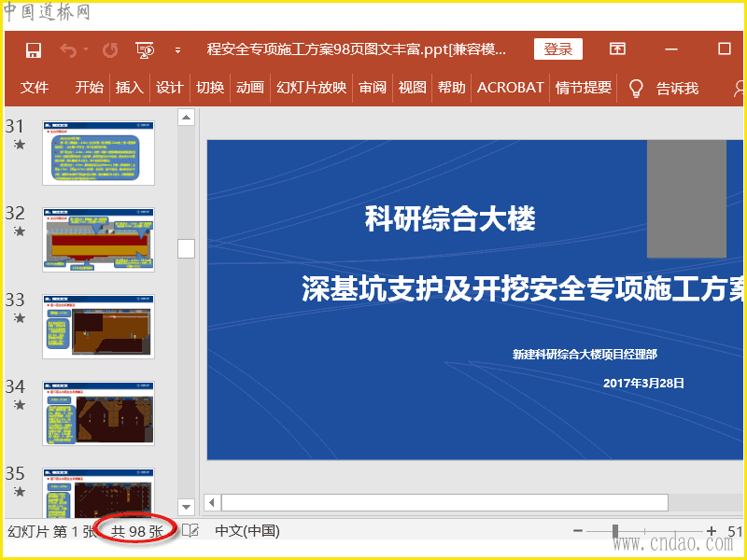Switch to the 动画 tab
This screenshot has height=560, width=747.
click(250, 88)
